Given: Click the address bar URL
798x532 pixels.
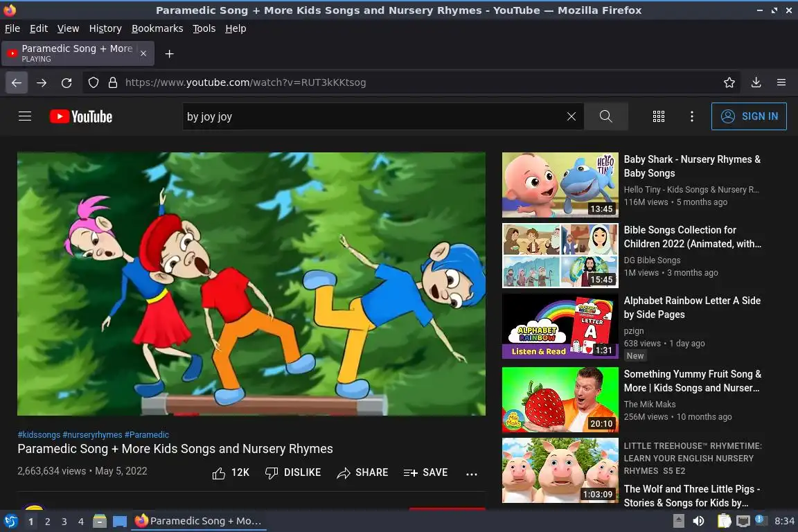Looking at the screenshot, I should (245, 82).
